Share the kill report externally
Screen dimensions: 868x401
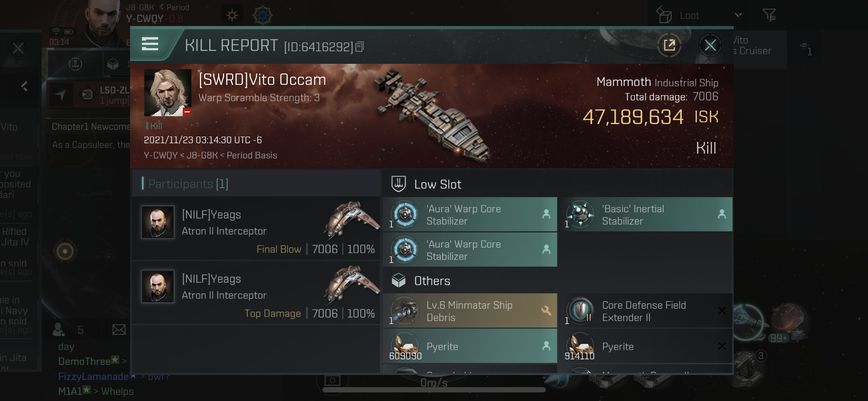(669, 45)
